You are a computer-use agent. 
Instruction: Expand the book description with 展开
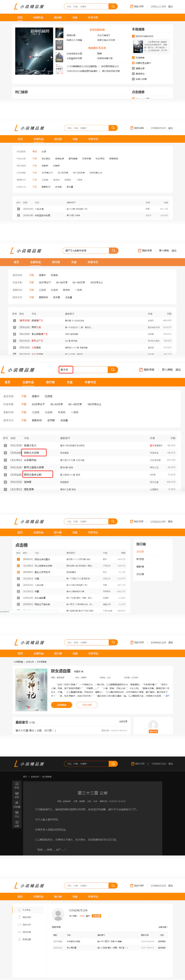(168, 696)
